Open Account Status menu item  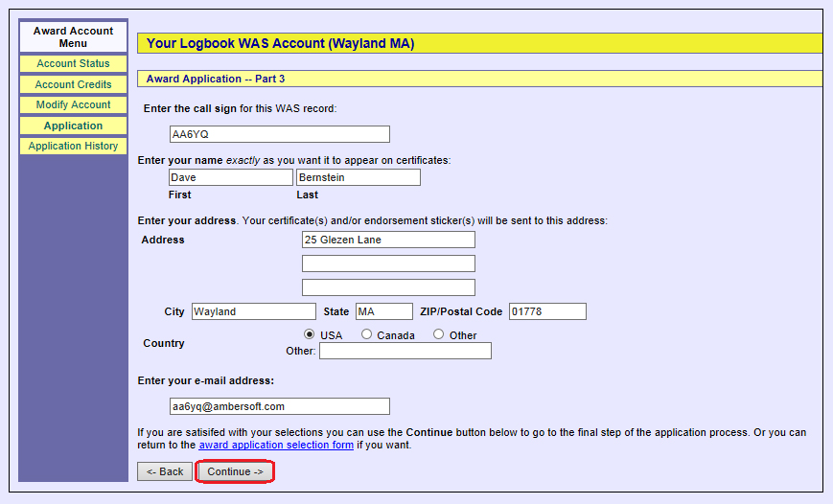coord(73,63)
